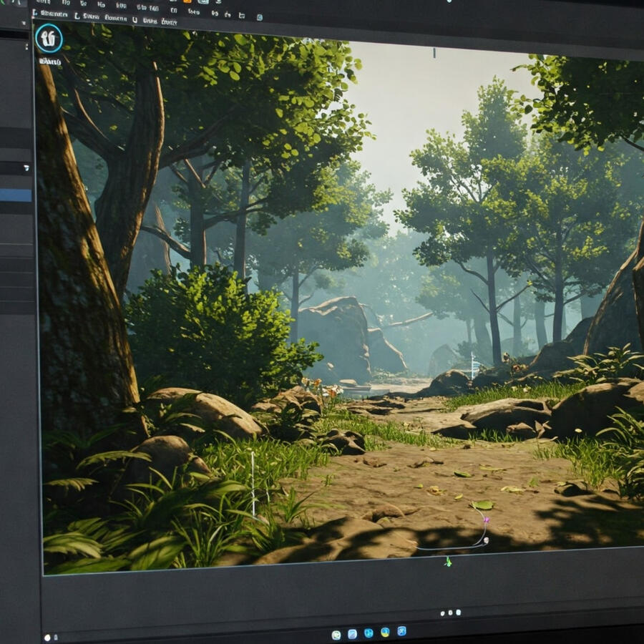Click the small dot indicator at bottom-left corner

tap(47, 637)
